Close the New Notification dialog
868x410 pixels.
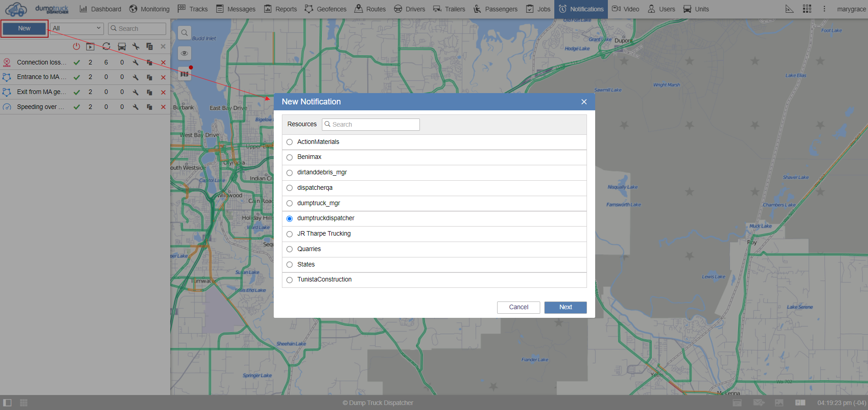[x=584, y=102]
